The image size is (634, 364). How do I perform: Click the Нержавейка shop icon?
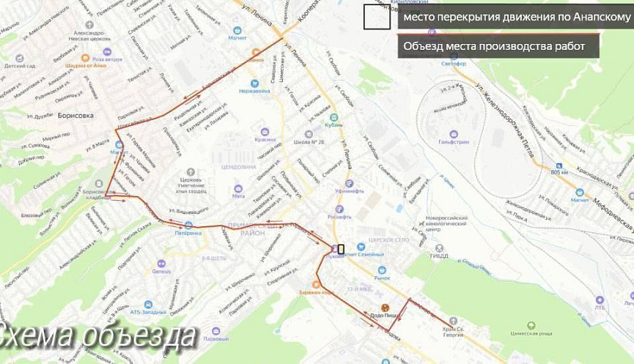254,83
